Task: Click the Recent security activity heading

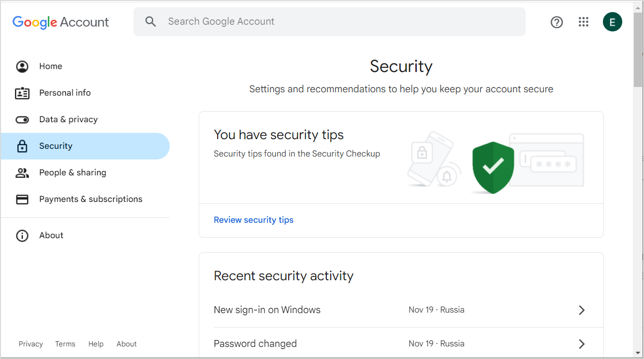Action: [283, 276]
